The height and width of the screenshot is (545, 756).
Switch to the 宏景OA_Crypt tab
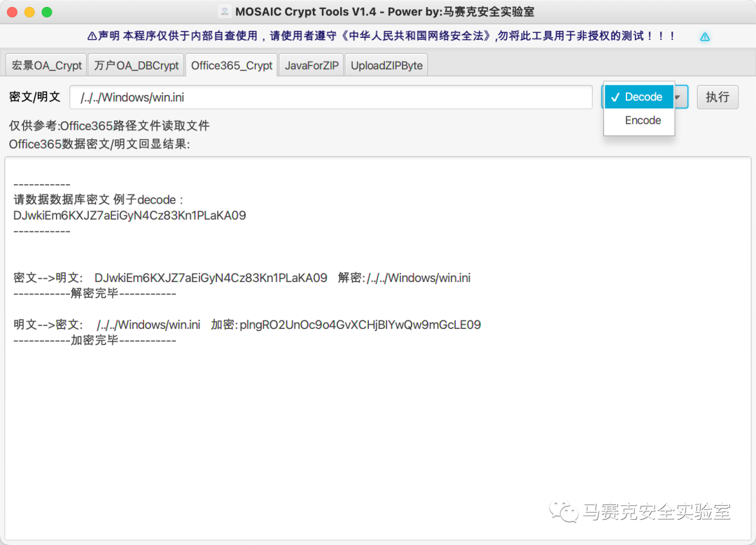(46, 66)
